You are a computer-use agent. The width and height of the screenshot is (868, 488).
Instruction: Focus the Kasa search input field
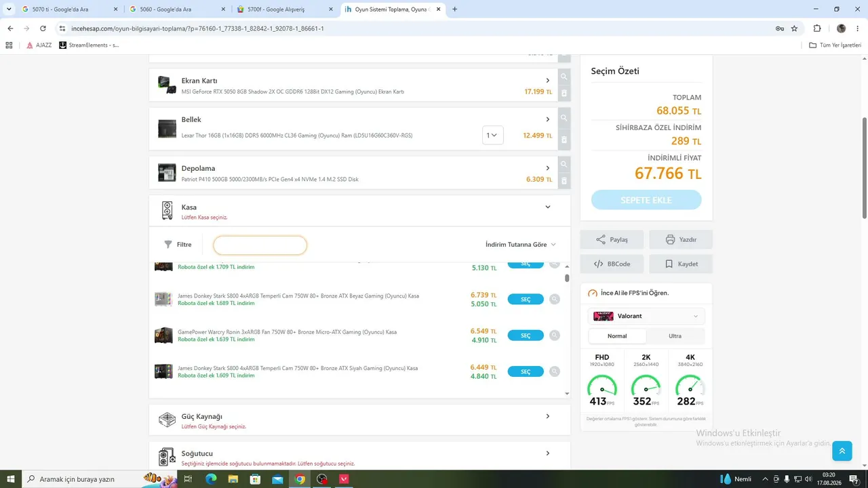tap(260, 245)
